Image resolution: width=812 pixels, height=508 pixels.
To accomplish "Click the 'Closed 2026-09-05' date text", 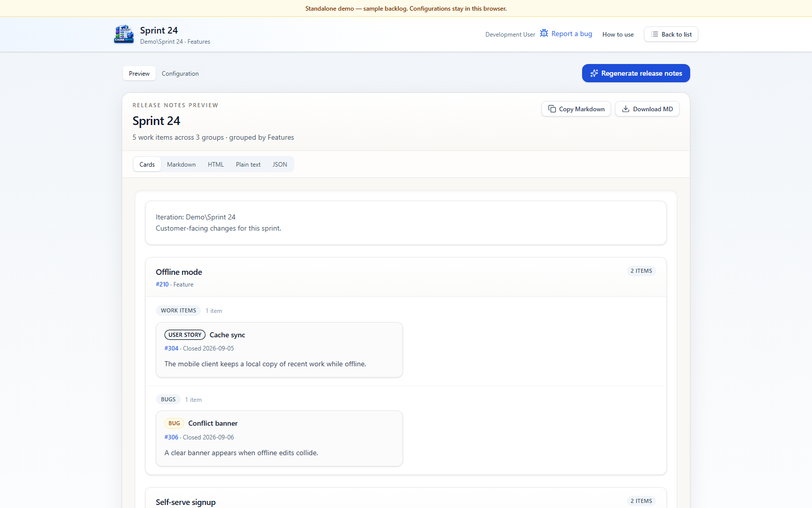I will [209, 348].
